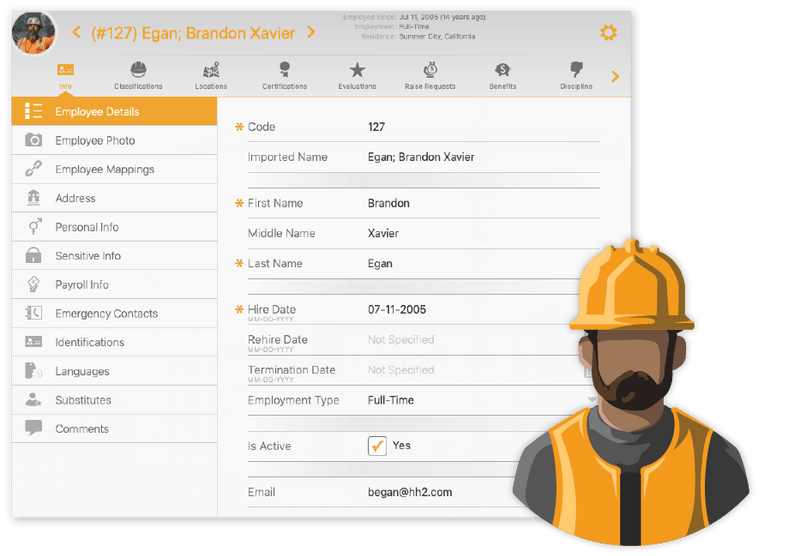Click Summer City, California residence text
This screenshot has height=556, width=800.
[437, 37]
